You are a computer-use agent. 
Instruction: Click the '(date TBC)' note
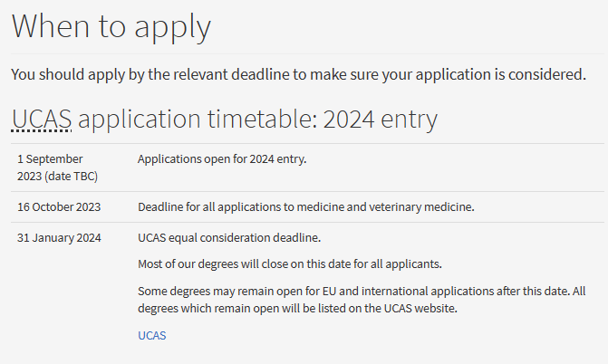tap(71, 177)
